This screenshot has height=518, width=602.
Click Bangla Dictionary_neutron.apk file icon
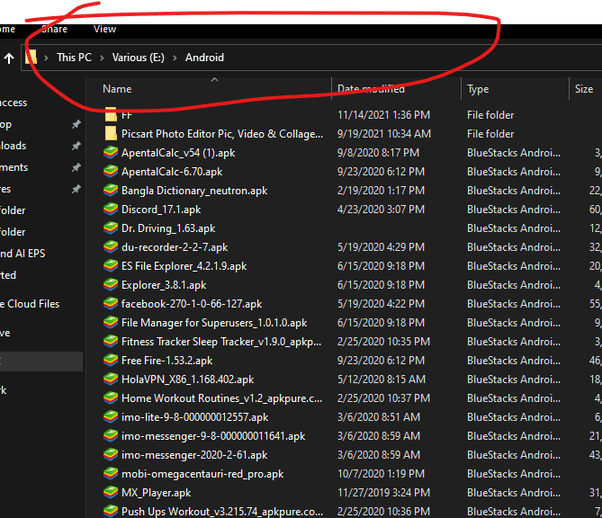tap(111, 190)
